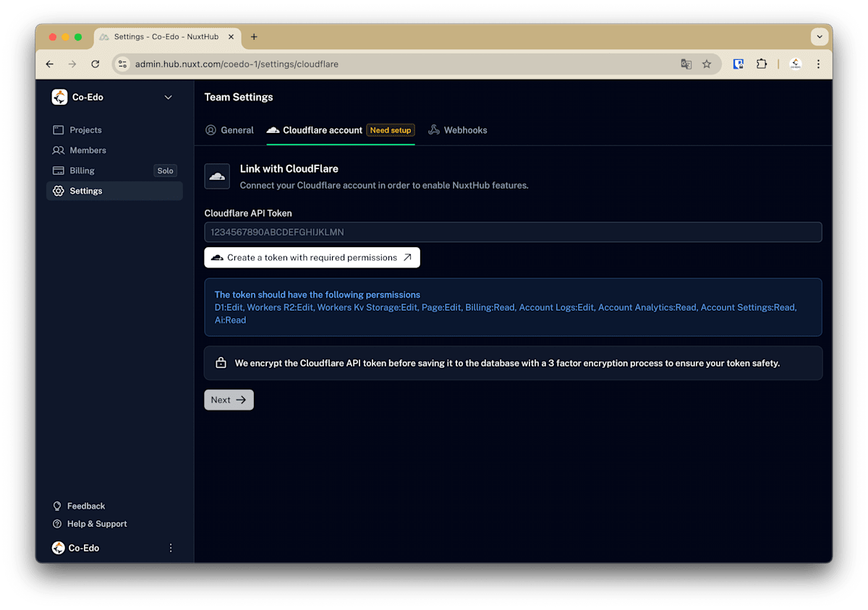
Task: Bookmark page with star icon
Action: click(707, 64)
